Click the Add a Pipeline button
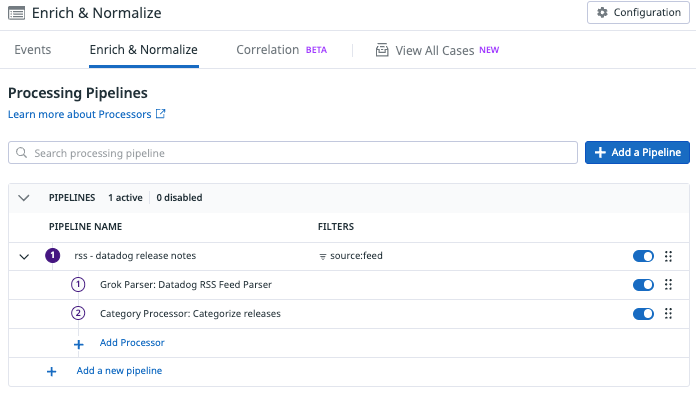Image resolution: width=696 pixels, height=395 pixels. coord(637,153)
